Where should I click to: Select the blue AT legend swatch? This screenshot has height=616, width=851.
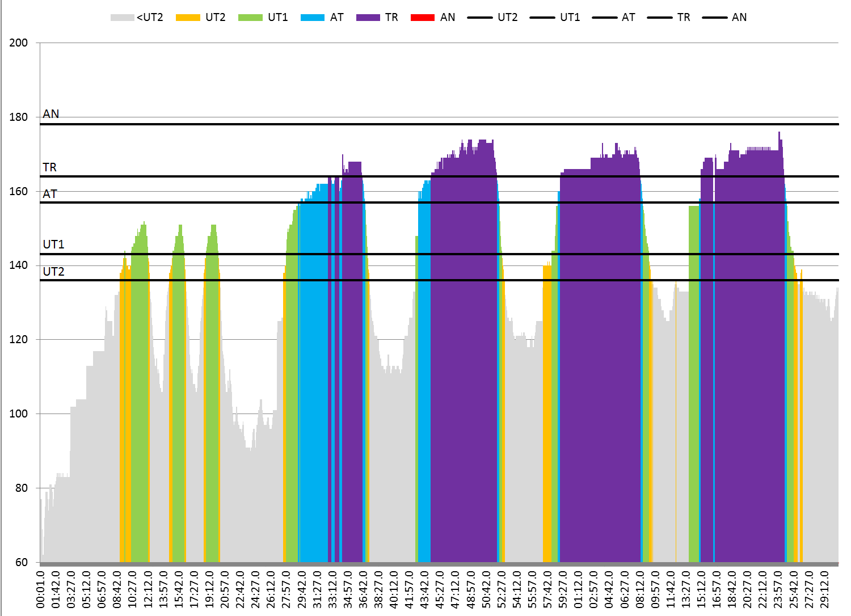pos(312,18)
